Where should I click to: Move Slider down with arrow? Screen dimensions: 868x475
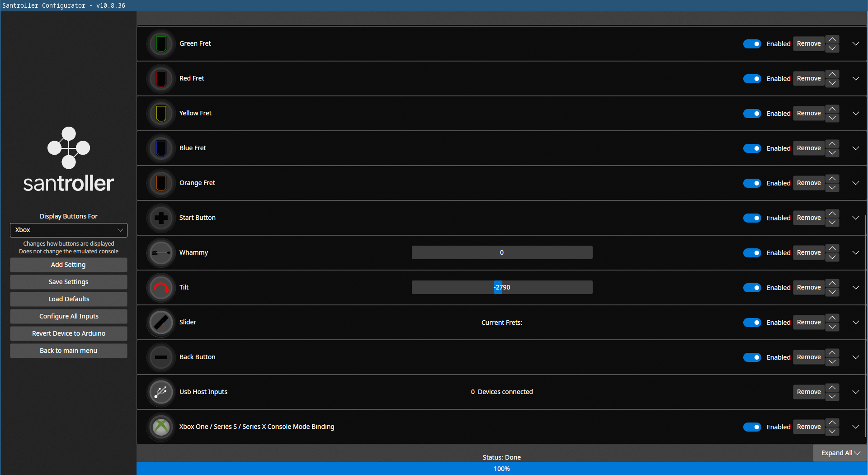tap(832, 327)
